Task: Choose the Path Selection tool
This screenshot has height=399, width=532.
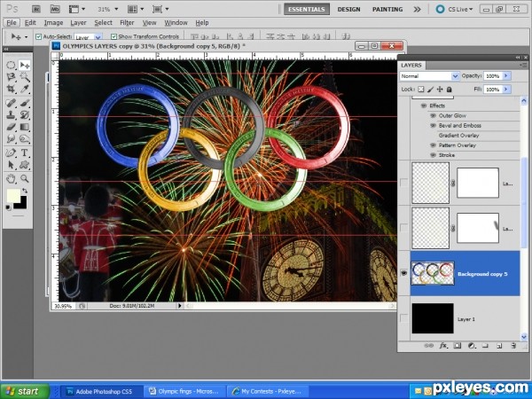Action: coord(12,165)
